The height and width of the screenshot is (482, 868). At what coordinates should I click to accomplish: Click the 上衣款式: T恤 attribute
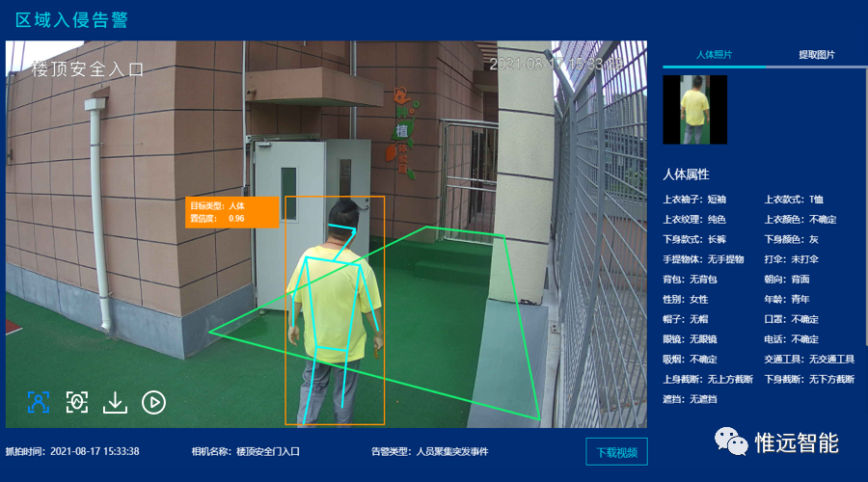pos(794,200)
